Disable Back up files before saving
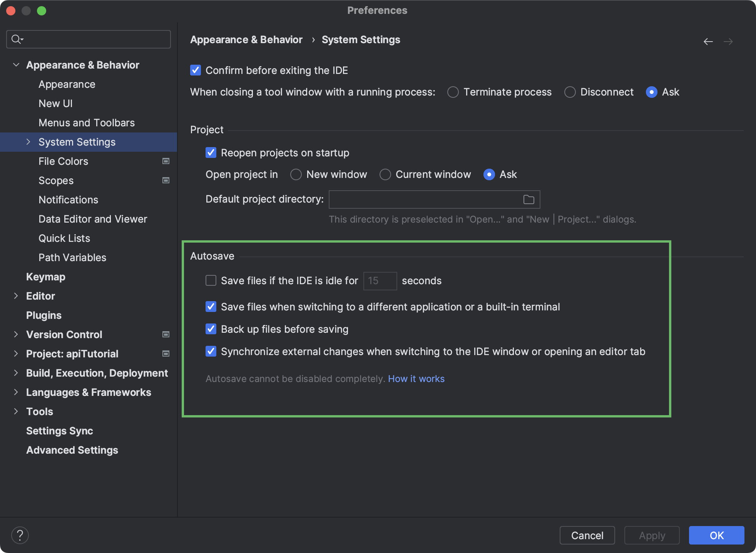This screenshot has height=553, width=756. (x=211, y=329)
